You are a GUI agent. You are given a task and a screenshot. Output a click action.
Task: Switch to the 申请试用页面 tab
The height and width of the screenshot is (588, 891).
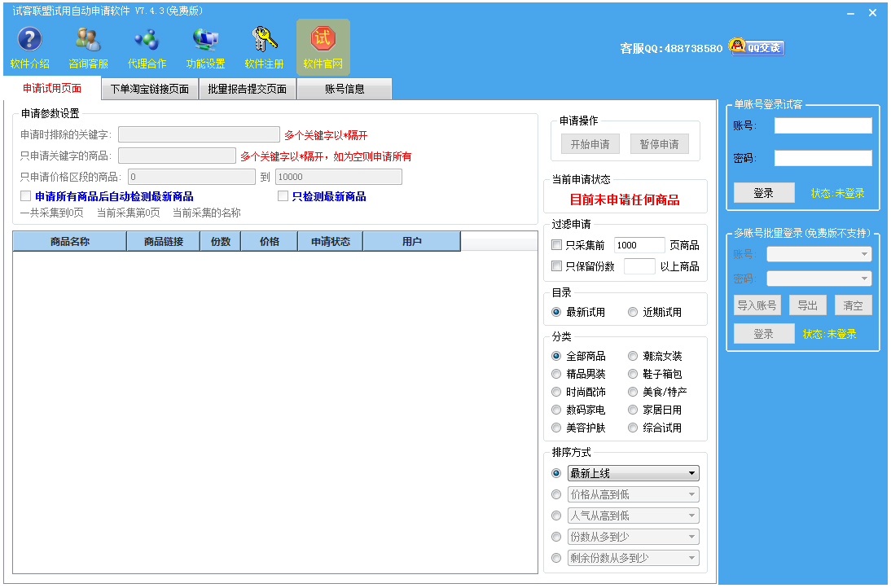coord(52,88)
